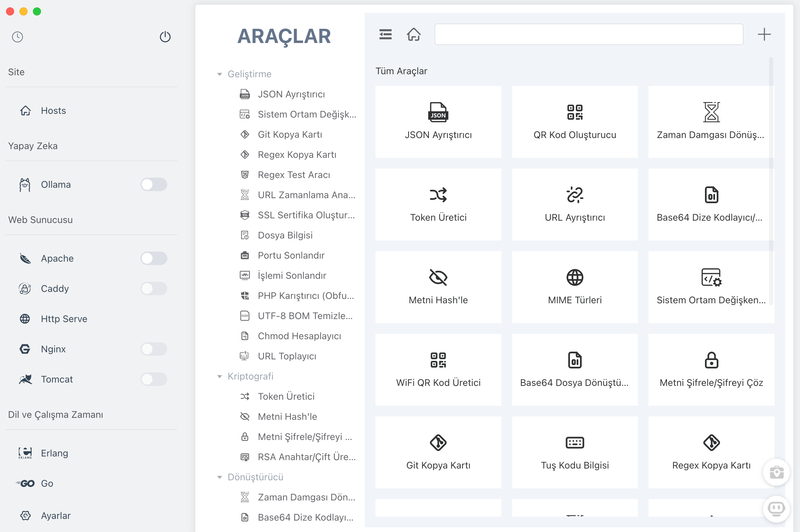Select PHP Karıştırıcı (Obfu... tree item

297,296
